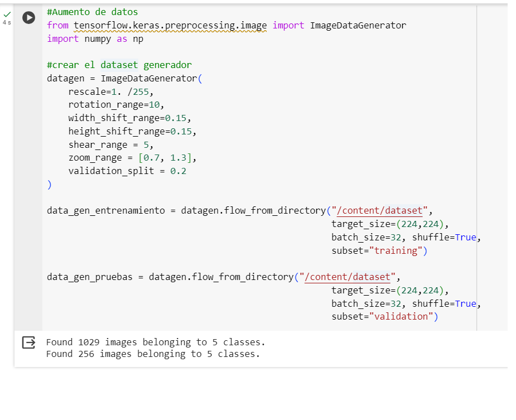Click the tensorflow.keras.preprocessing.image module name

click(170, 25)
